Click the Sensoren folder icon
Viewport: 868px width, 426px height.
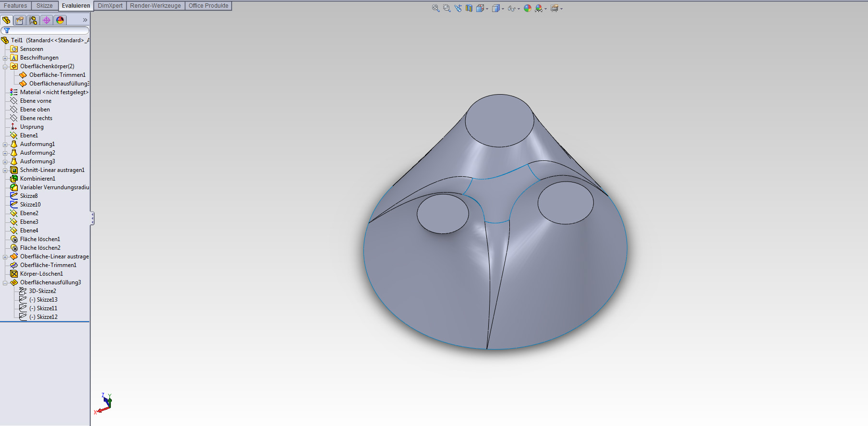tap(14, 49)
